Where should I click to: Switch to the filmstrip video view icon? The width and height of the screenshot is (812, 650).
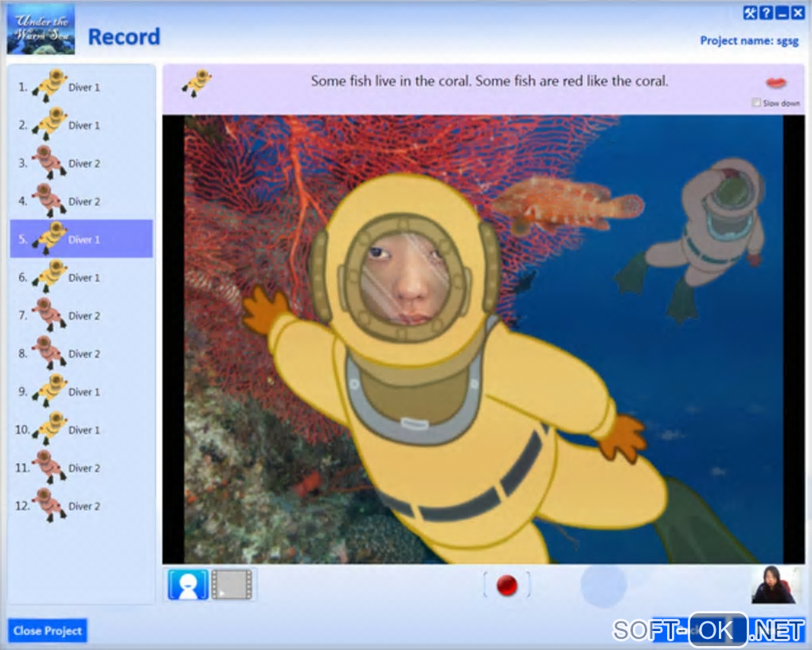(232, 585)
